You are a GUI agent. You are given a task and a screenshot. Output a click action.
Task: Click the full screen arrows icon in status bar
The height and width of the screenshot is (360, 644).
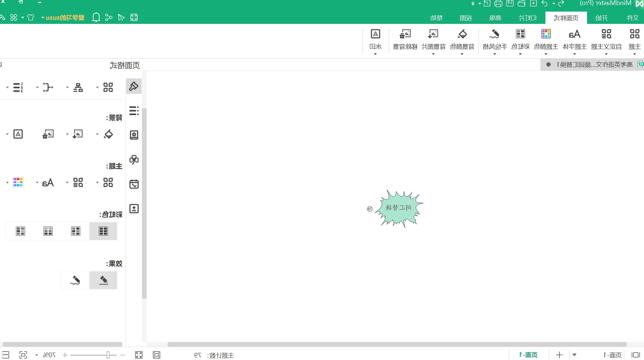pyautogui.click(x=139, y=355)
